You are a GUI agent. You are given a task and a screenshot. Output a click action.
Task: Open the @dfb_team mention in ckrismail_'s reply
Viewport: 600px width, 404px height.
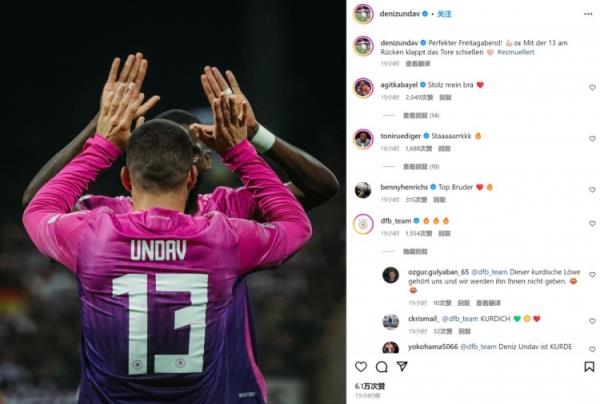(x=460, y=319)
